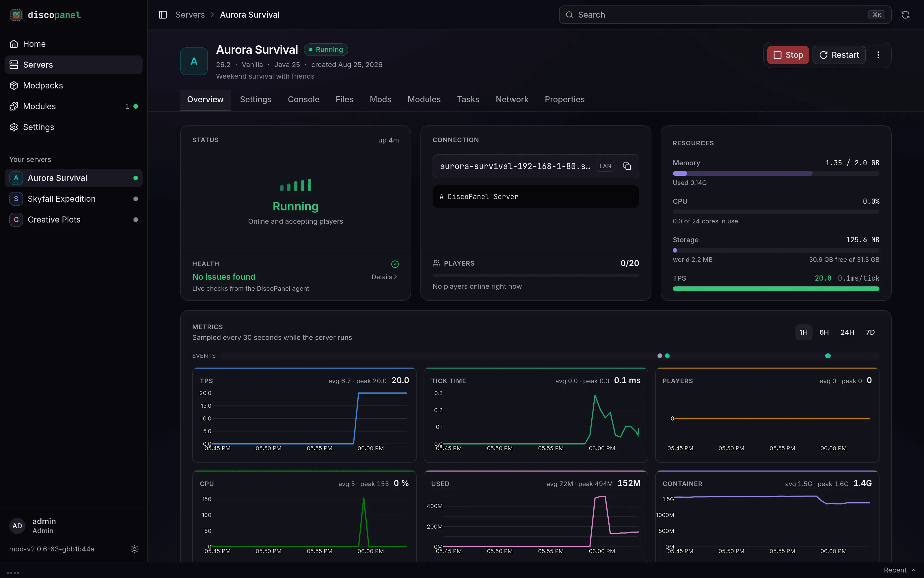This screenshot has height=578, width=924.
Task: Open the Mods tab
Action: (380, 100)
